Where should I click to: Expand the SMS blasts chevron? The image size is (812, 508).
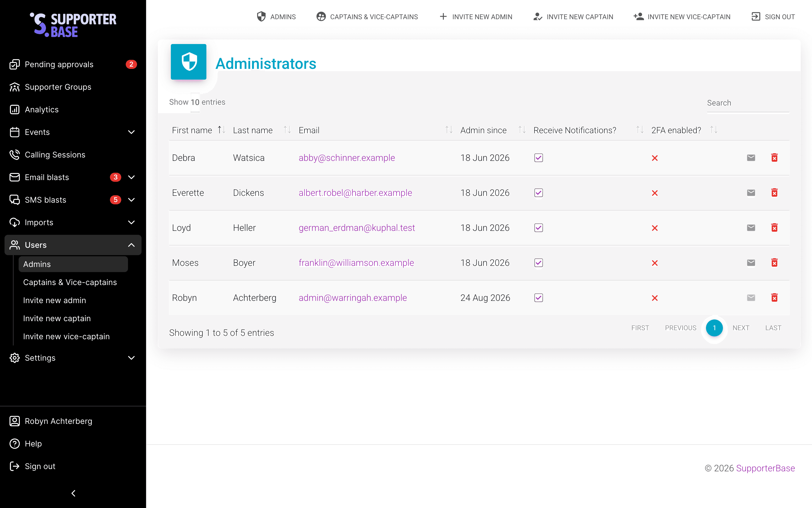(x=131, y=200)
